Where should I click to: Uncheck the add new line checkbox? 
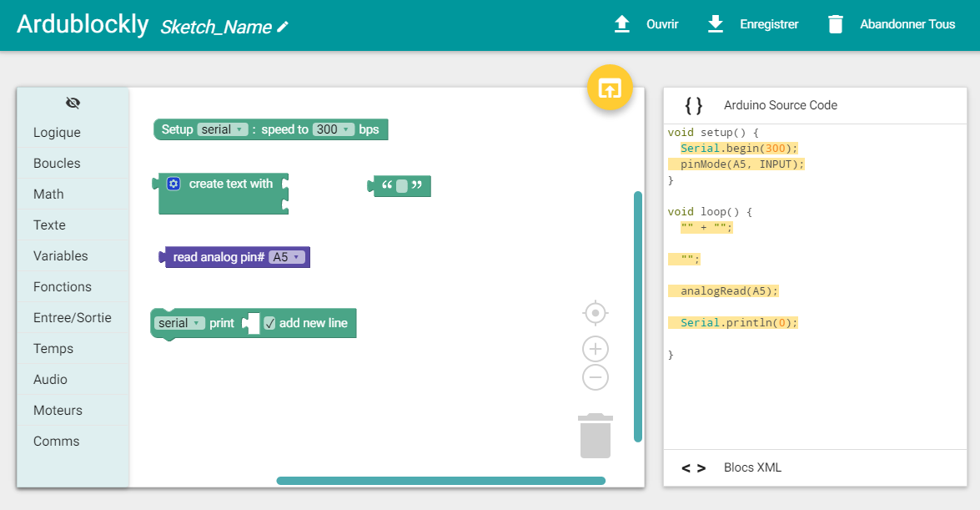click(x=269, y=323)
